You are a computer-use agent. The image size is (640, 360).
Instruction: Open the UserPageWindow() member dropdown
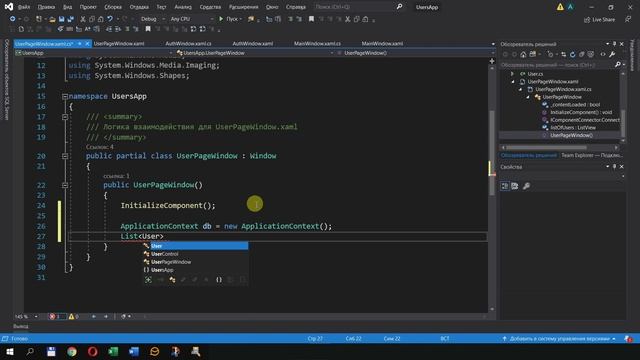[416, 53]
